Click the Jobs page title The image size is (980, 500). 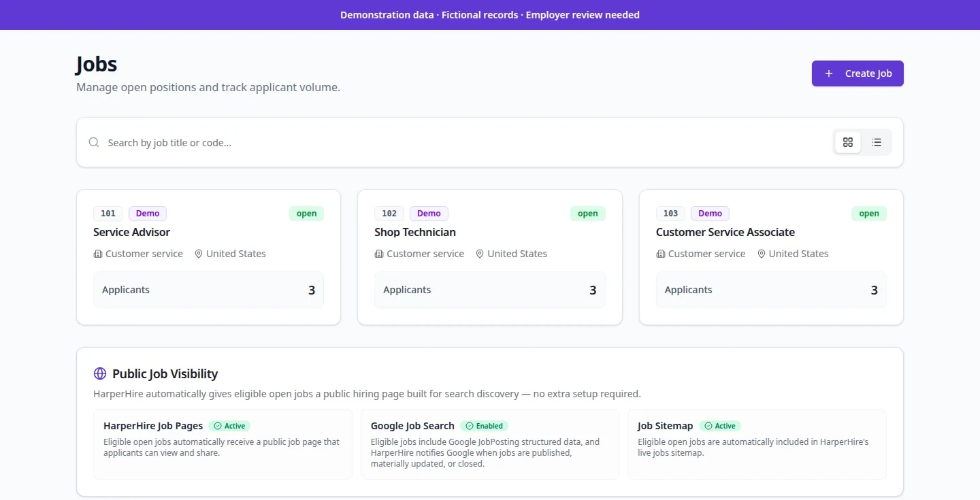click(x=97, y=65)
